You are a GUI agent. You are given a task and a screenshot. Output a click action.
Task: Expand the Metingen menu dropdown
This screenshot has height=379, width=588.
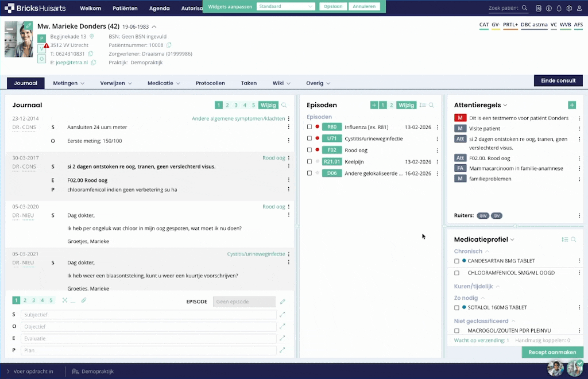pos(69,83)
